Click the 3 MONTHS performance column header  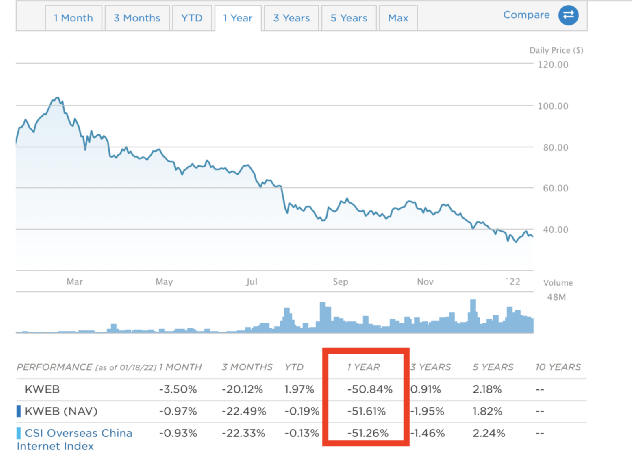tap(243, 367)
